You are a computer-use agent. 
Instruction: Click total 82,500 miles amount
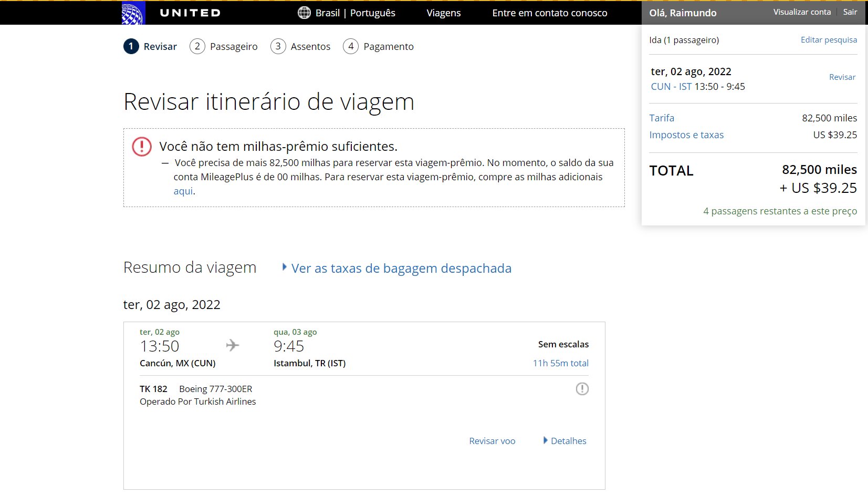820,170
